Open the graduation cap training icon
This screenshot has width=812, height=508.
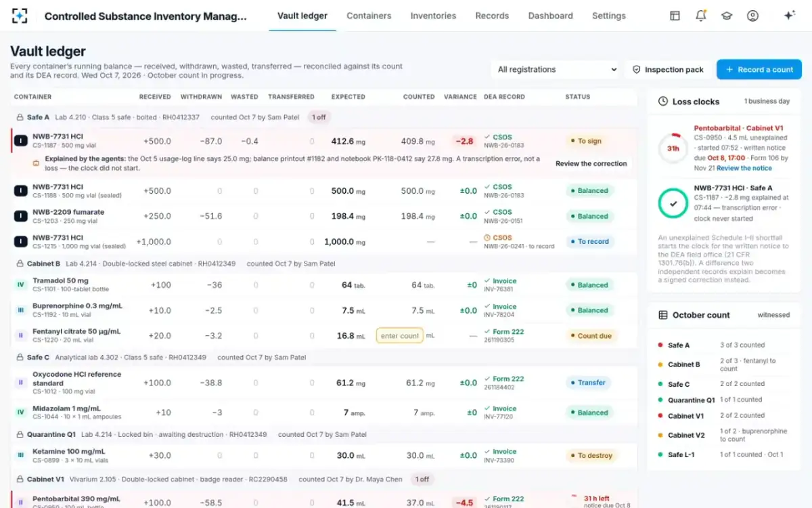(x=727, y=16)
